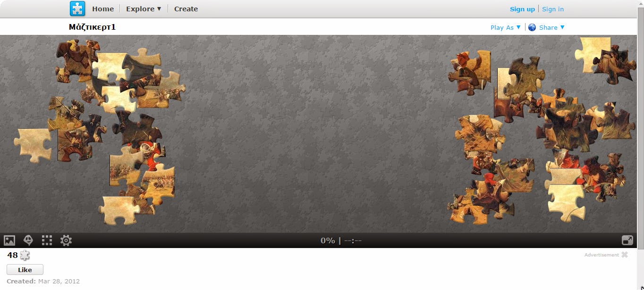
Task: Close the advertisement with the X
Action: [x=625, y=255]
